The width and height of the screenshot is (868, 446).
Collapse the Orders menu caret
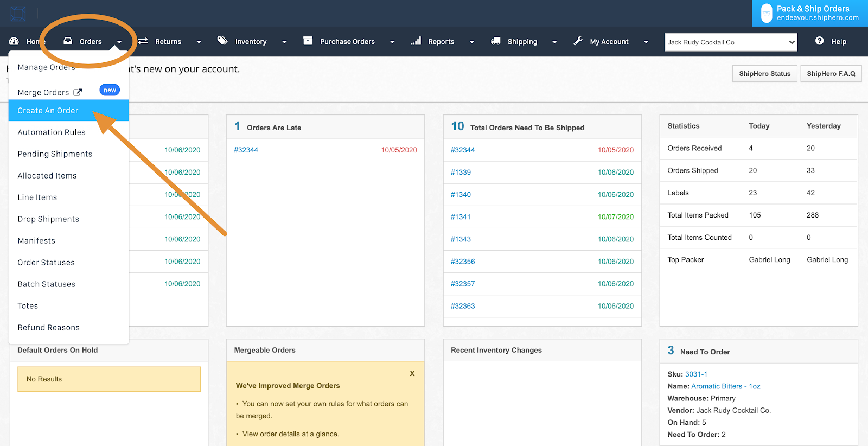[119, 42]
